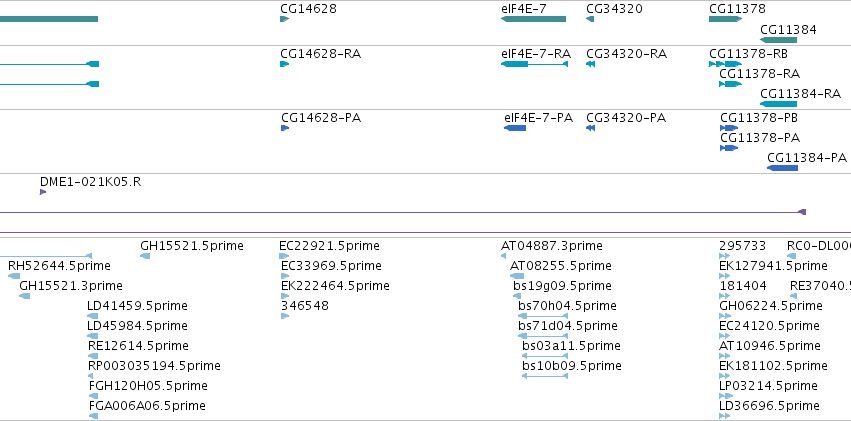The image size is (851, 421).
Task: Select the eIF4E-7-RA transcript glyph
Action: (534, 64)
